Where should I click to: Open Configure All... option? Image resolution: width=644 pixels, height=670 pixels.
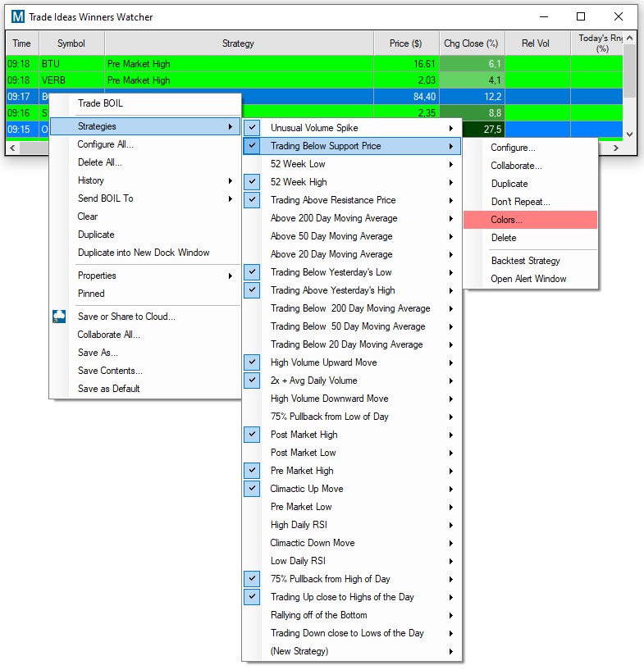[105, 144]
